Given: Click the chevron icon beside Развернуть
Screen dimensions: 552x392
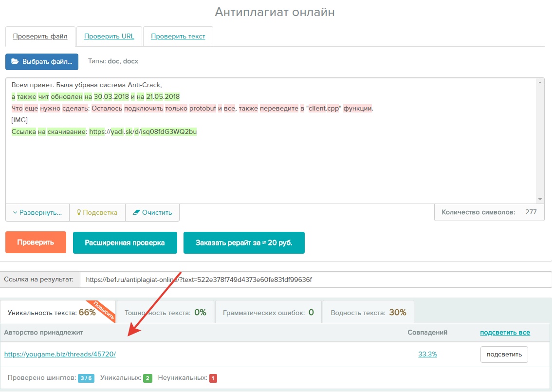Looking at the screenshot, I should (15, 213).
